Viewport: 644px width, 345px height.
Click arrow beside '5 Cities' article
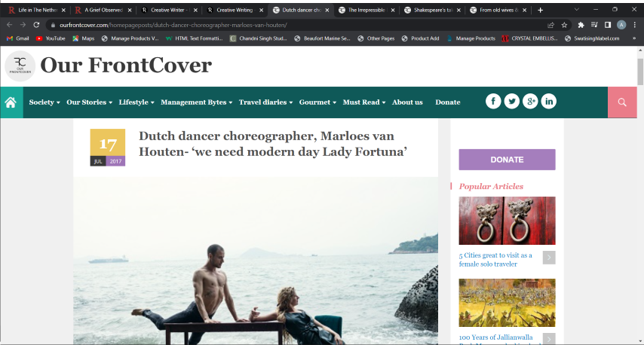click(549, 258)
